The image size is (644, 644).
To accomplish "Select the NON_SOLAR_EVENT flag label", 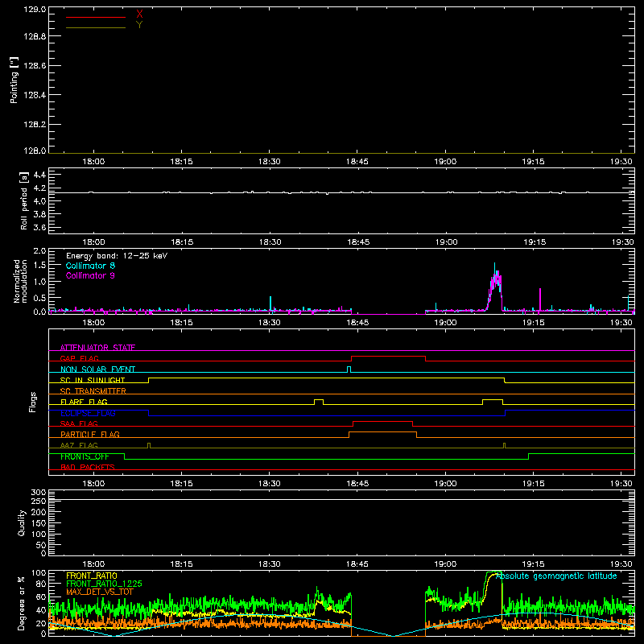I will tap(97, 369).
